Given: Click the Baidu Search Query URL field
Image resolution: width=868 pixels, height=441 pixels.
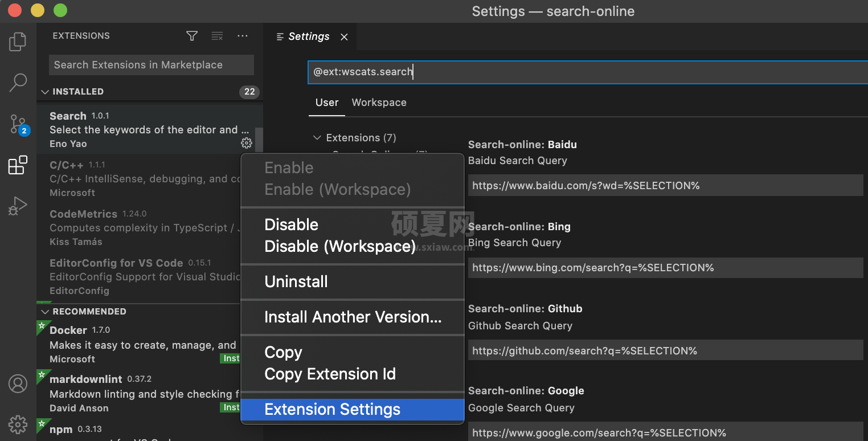Looking at the screenshot, I should 665,186.
